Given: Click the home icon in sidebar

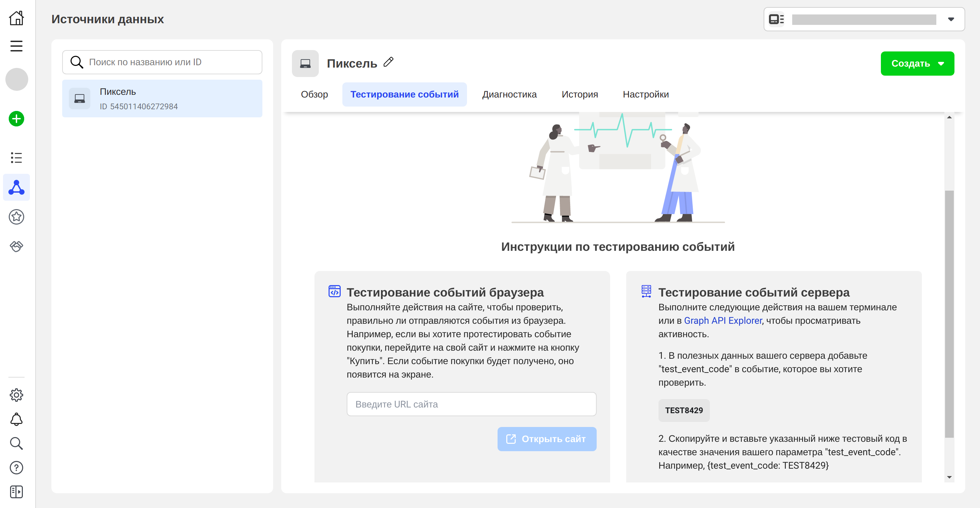Looking at the screenshot, I should pyautogui.click(x=16, y=18).
